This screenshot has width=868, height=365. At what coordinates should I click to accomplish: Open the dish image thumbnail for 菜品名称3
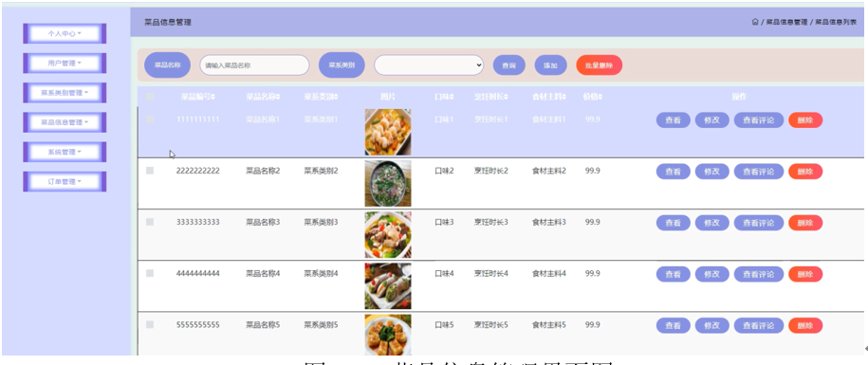(387, 234)
